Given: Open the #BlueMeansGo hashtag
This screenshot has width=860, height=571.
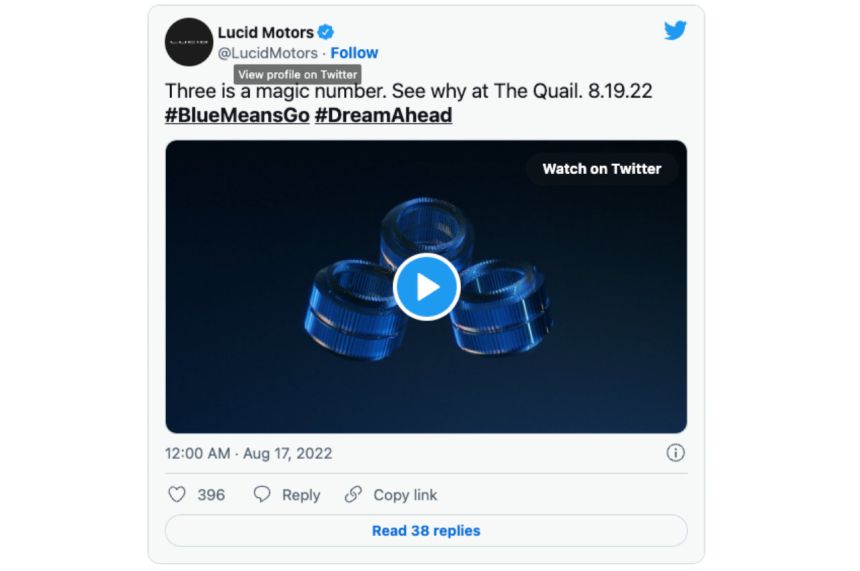Looking at the screenshot, I should click(x=236, y=115).
